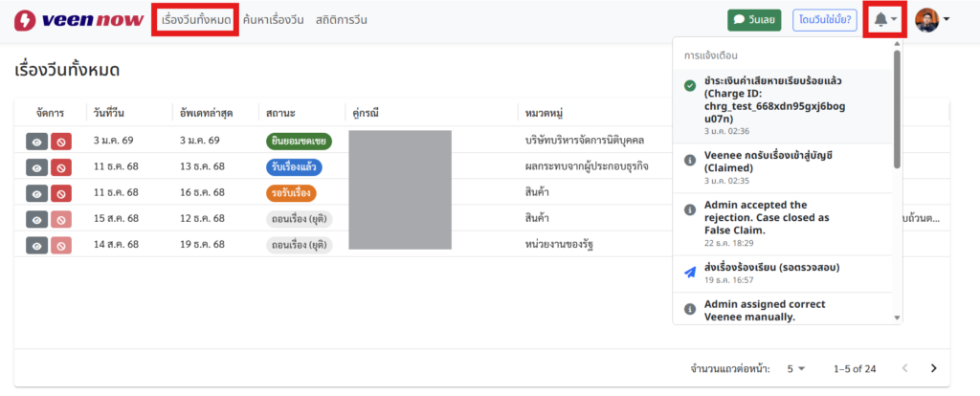Go to next page of the table
The width and height of the screenshot is (980, 396).
tap(933, 368)
